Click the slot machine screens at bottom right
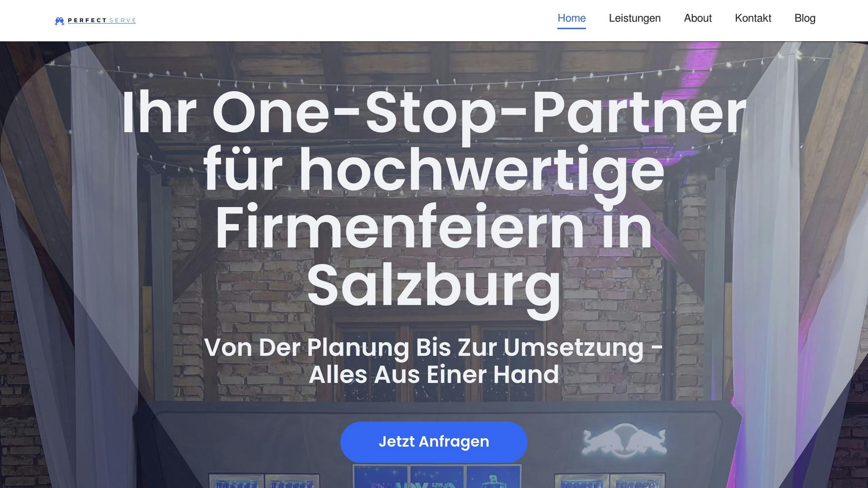Screen dimensions: 868x488 coord(609,481)
